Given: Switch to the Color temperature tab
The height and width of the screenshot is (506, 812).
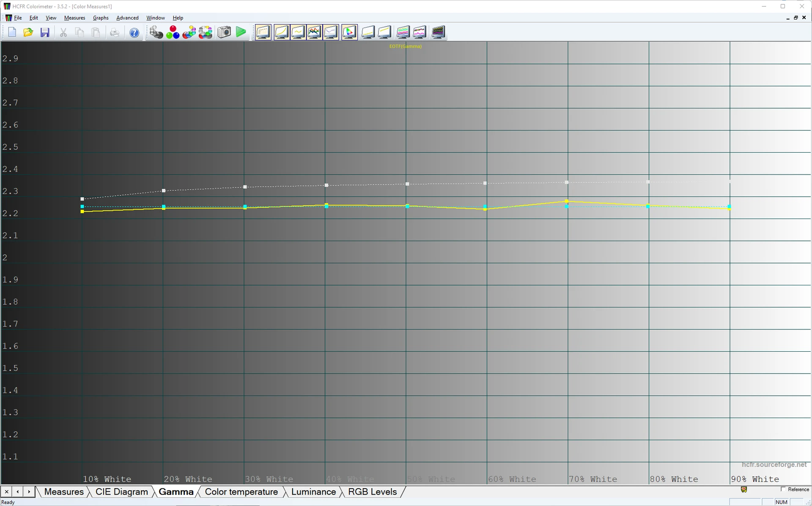Looking at the screenshot, I should pos(241,492).
